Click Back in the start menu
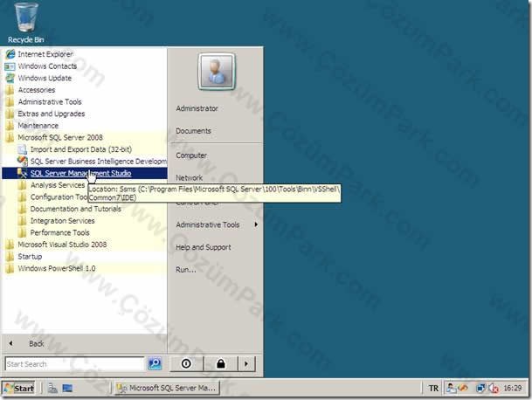532x400 pixels. [x=37, y=344]
